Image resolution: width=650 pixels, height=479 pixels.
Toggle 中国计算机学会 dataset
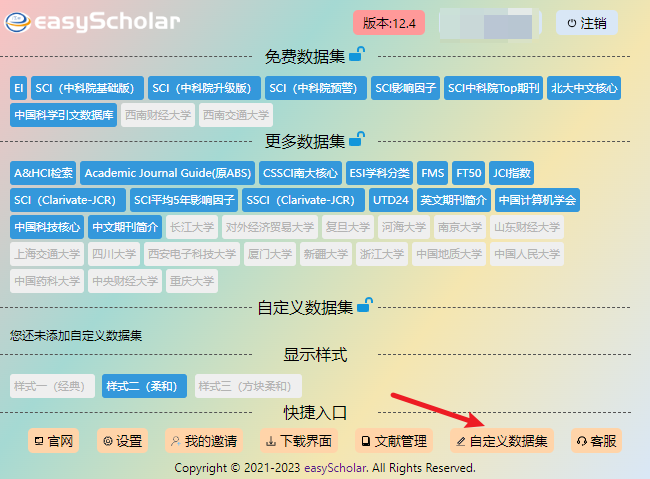click(537, 200)
